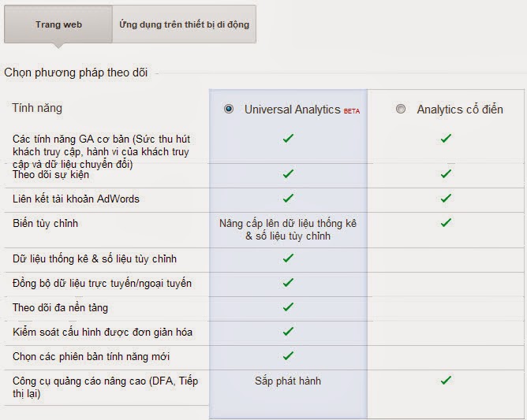Click the Analytics cổ điển column title
Screen dimensions: 527x420
460,110
